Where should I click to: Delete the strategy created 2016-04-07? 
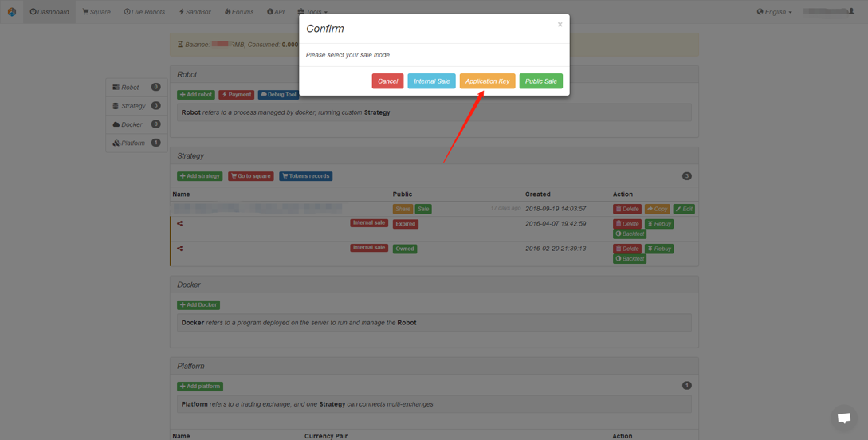point(627,224)
